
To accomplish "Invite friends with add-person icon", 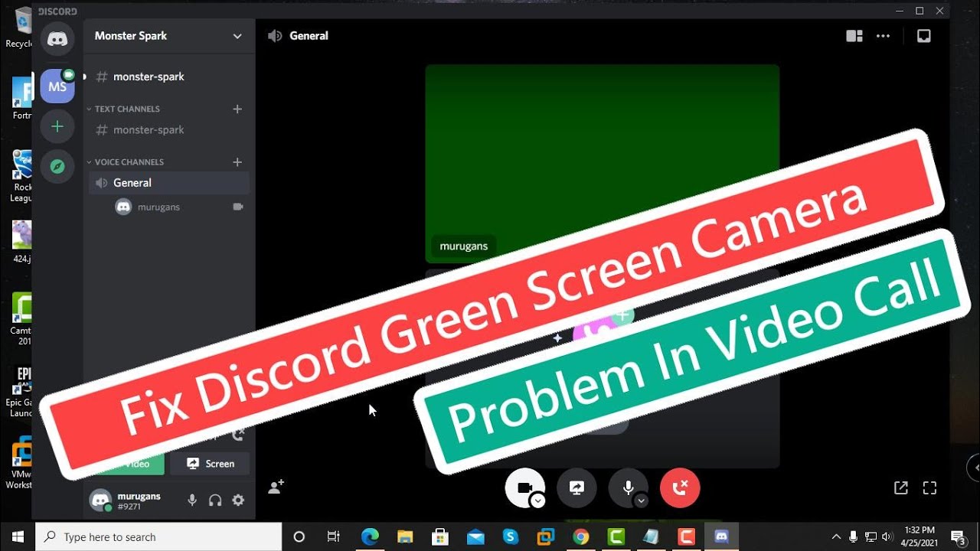I will tap(276, 487).
